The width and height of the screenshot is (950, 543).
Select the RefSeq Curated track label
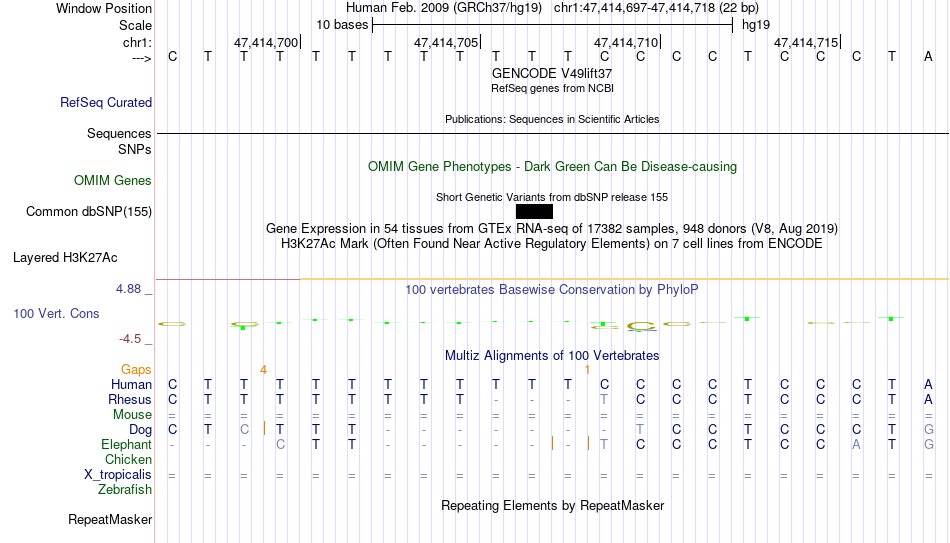(106, 102)
